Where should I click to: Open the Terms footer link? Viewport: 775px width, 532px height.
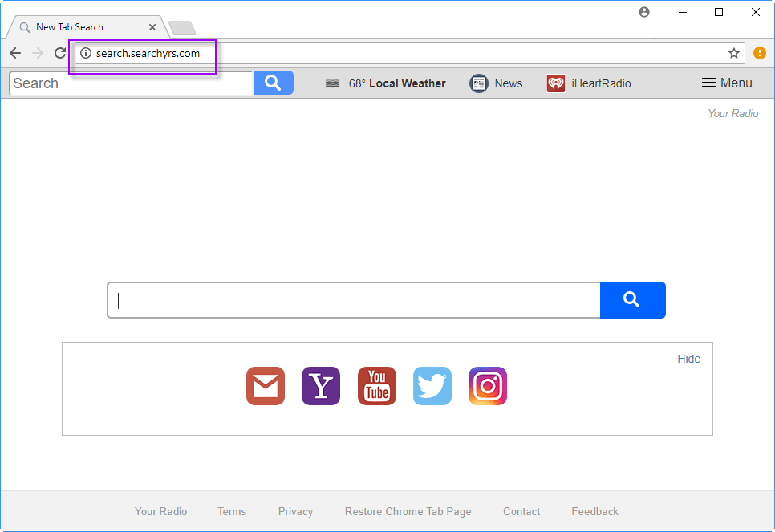pos(232,511)
